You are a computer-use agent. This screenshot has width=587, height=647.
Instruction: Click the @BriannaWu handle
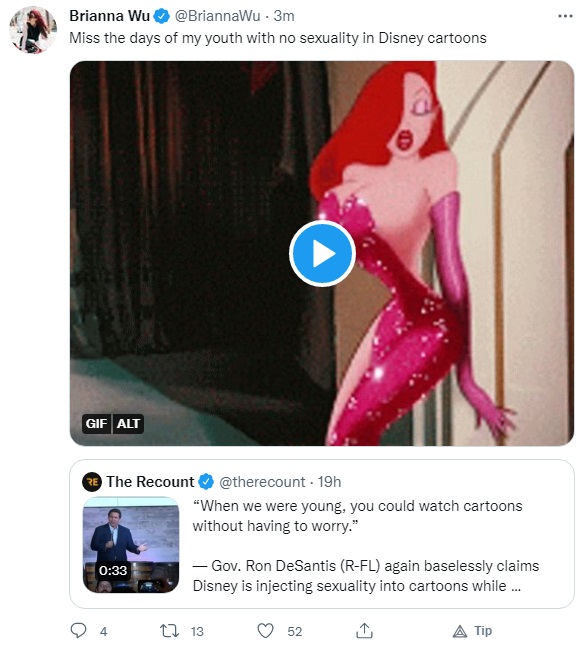tap(217, 16)
